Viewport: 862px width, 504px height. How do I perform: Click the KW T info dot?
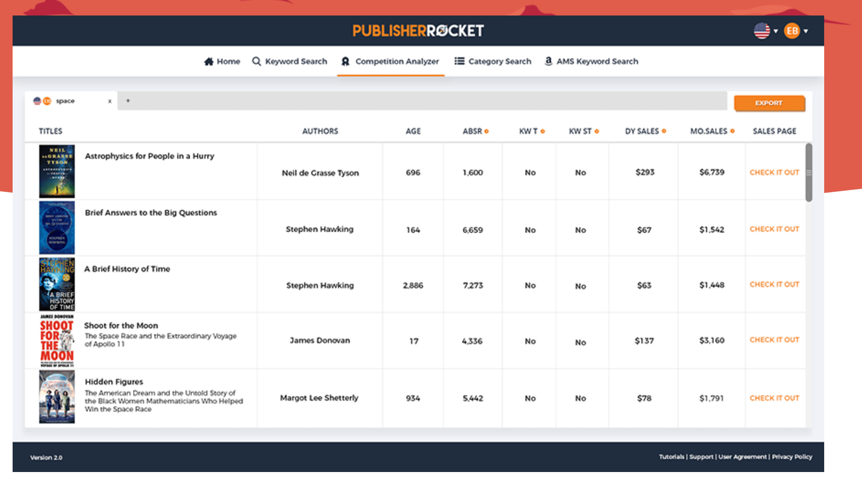click(543, 131)
